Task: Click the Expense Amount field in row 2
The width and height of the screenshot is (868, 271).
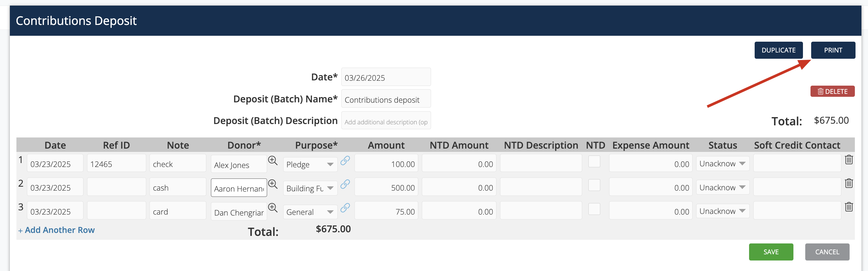Action: (651, 187)
